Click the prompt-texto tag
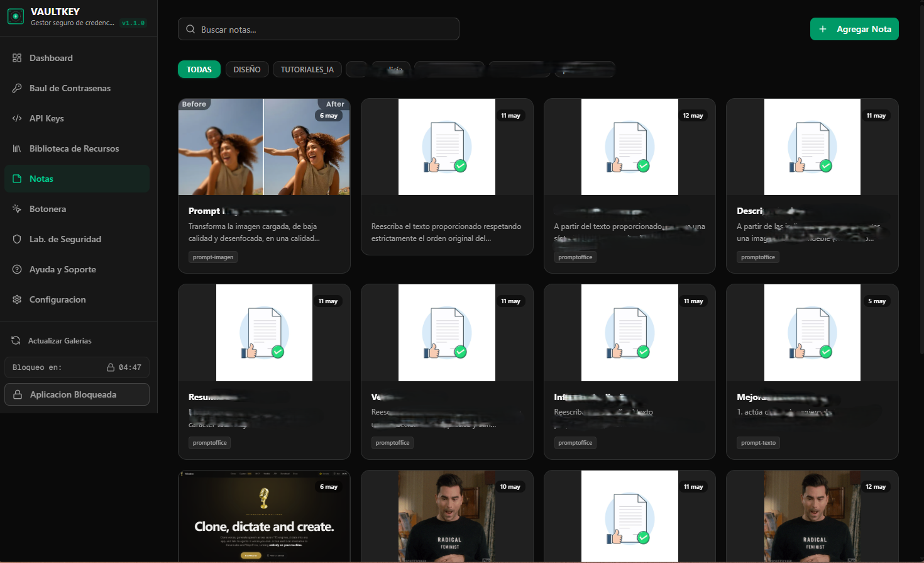The height and width of the screenshot is (563, 924). pos(758,443)
